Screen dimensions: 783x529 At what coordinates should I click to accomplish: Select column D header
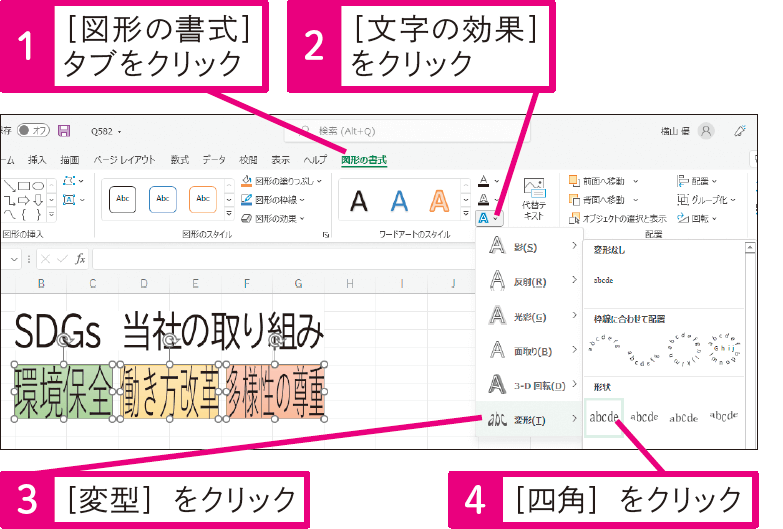(x=144, y=284)
